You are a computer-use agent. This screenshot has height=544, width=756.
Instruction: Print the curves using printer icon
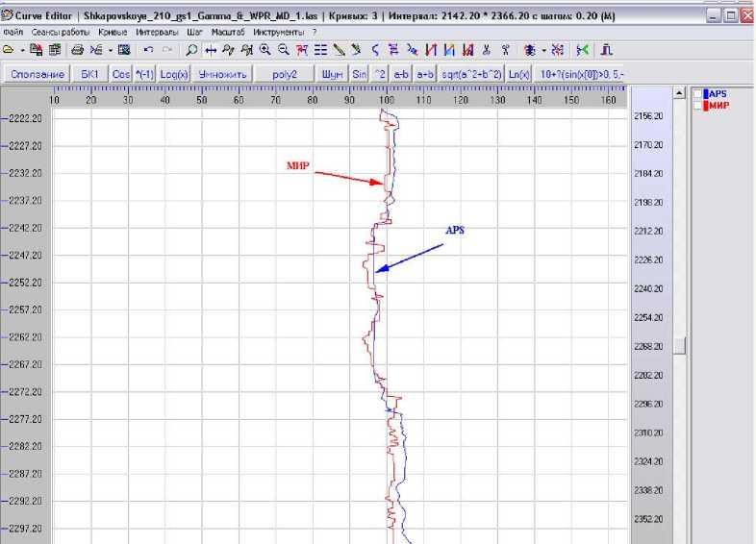pyautogui.click(x=77, y=50)
